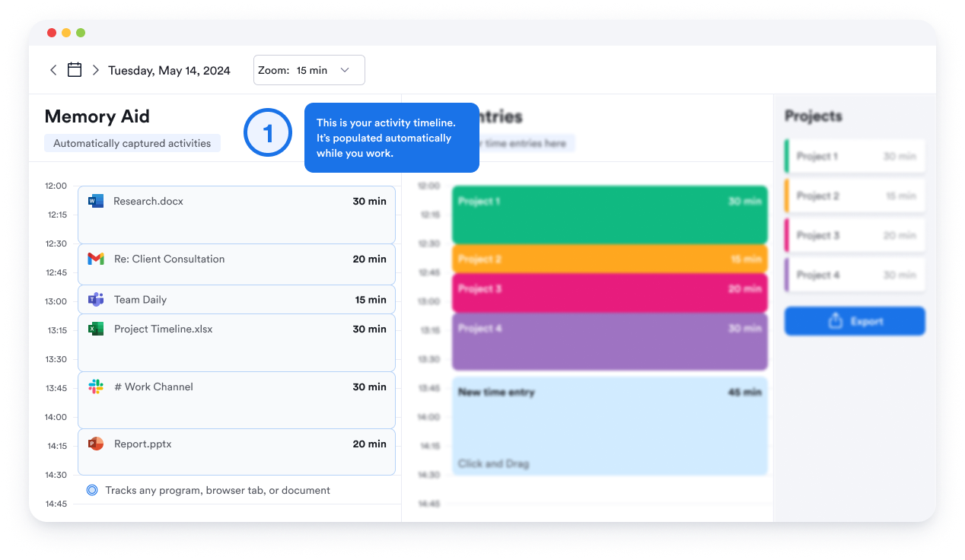Click the Memory Aid heading
This screenshot has height=560, width=965.
(97, 116)
